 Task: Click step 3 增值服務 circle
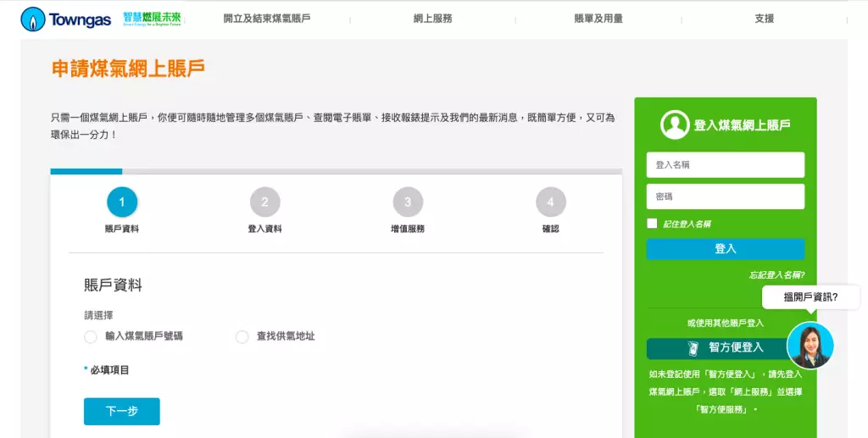[x=408, y=202]
